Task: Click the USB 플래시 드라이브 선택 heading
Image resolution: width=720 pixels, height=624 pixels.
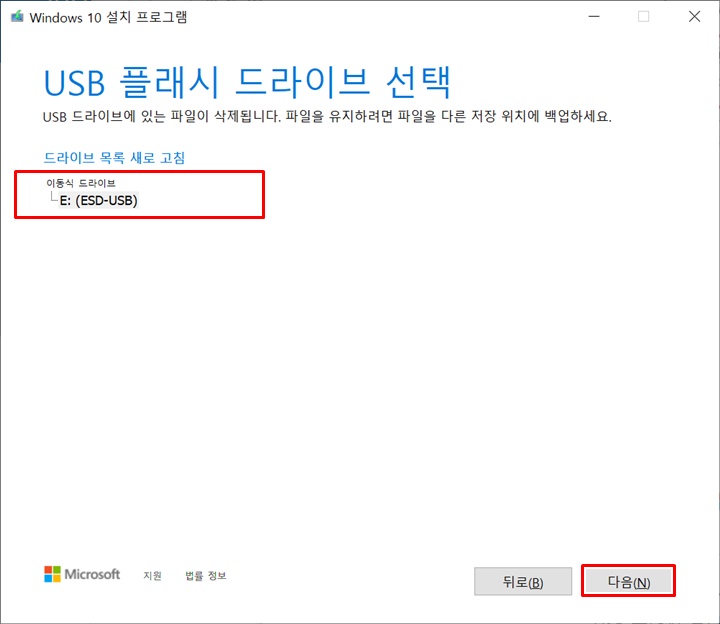Action: point(248,83)
